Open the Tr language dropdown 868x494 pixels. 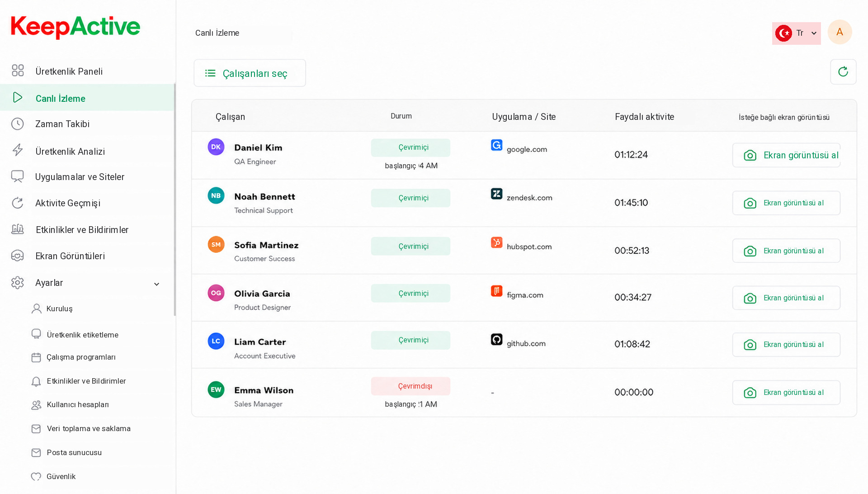pos(797,33)
